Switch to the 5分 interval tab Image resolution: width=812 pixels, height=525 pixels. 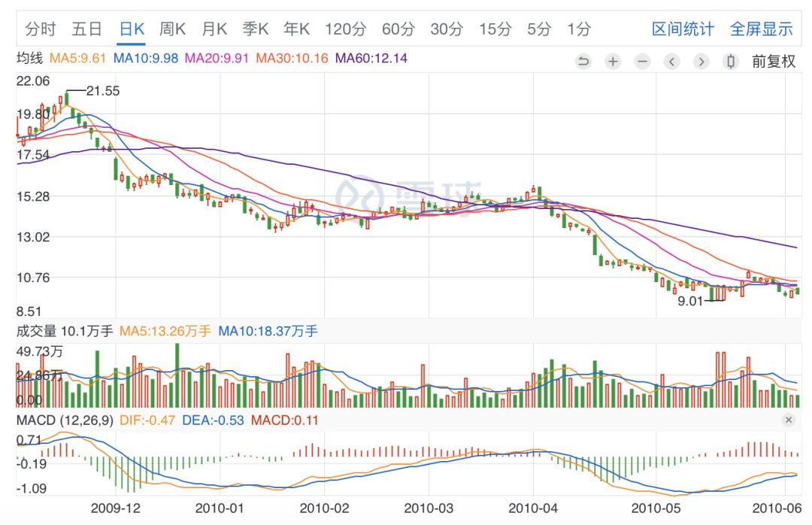pyautogui.click(x=539, y=29)
